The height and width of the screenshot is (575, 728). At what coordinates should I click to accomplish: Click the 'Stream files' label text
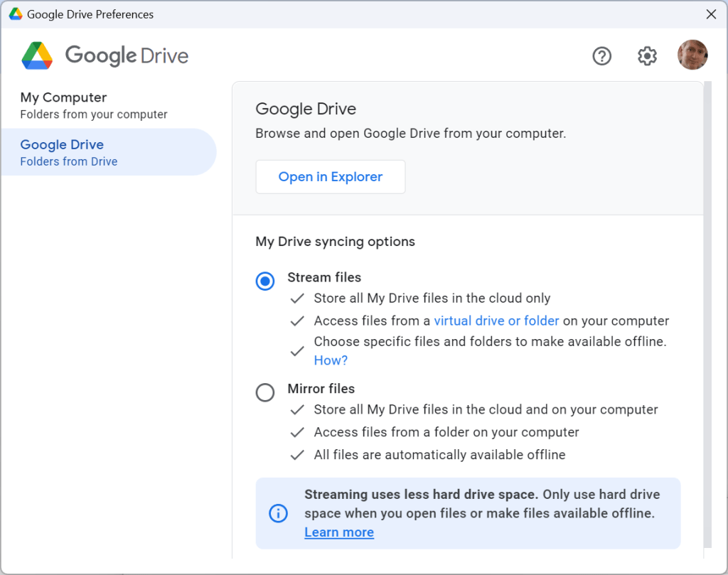324,277
